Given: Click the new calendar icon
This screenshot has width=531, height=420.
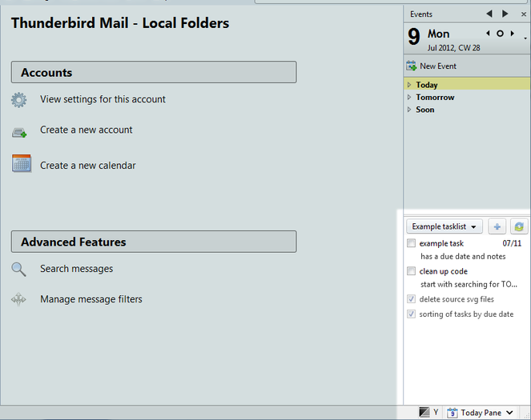Looking at the screenshot, I should coord(21,164).
